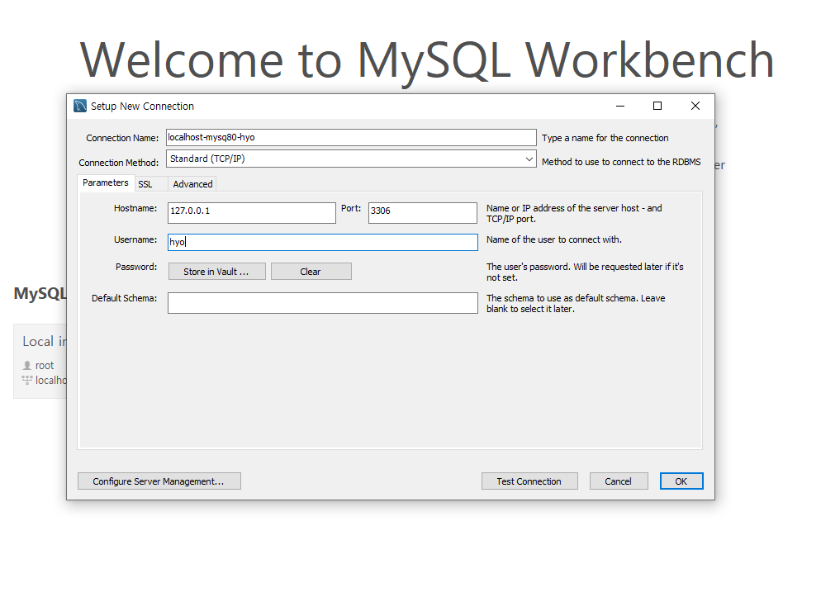Click the 'Method to use to connect' hint text
The image size is (840, 616).
click(621, 162)
